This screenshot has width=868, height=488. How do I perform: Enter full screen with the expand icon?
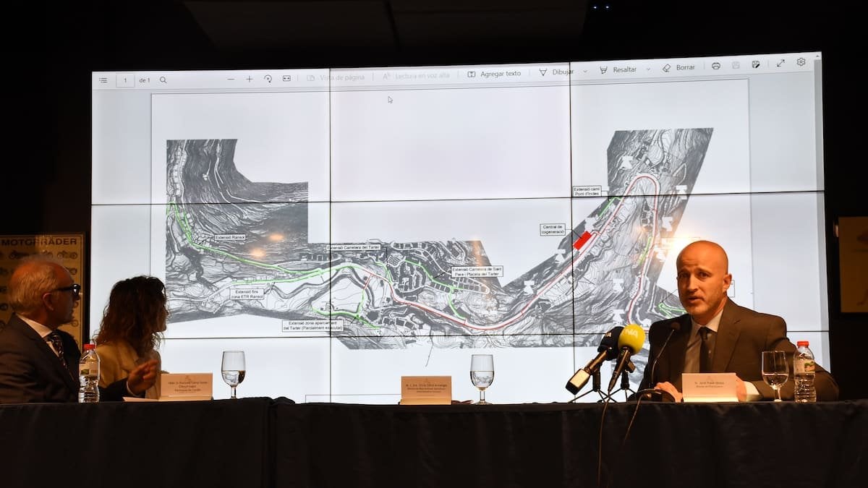[780, 64]
